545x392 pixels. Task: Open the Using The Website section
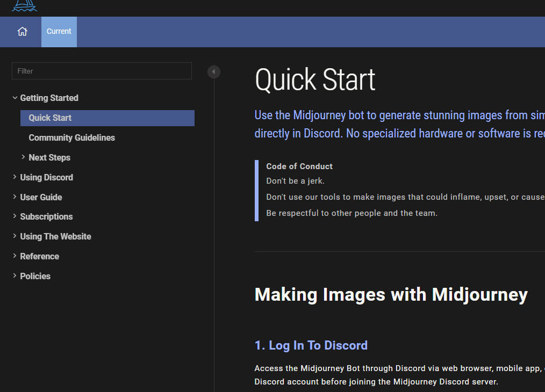coord(55,236)
